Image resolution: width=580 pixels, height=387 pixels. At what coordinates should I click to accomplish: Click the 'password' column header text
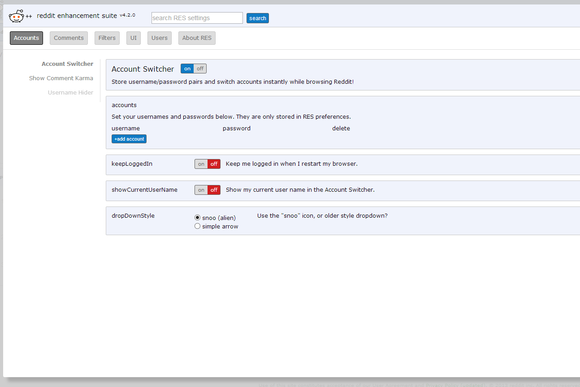click(x=236, y=128)
